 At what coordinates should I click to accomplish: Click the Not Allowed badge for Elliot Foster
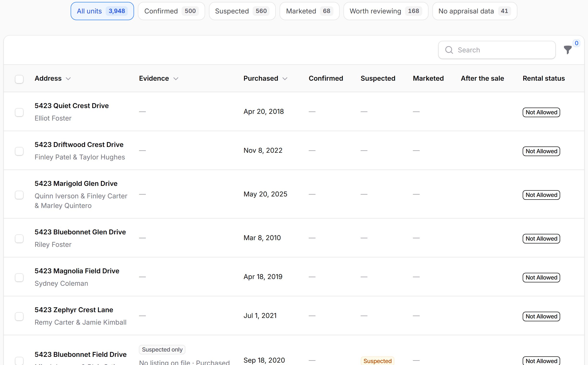tap(541, 112)
